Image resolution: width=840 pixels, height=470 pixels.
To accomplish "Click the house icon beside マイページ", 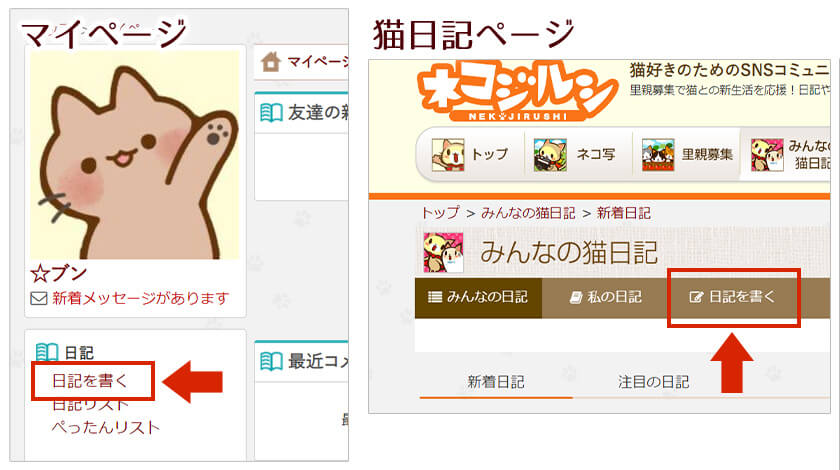I will pyautogui.click(x=271, y=62).
